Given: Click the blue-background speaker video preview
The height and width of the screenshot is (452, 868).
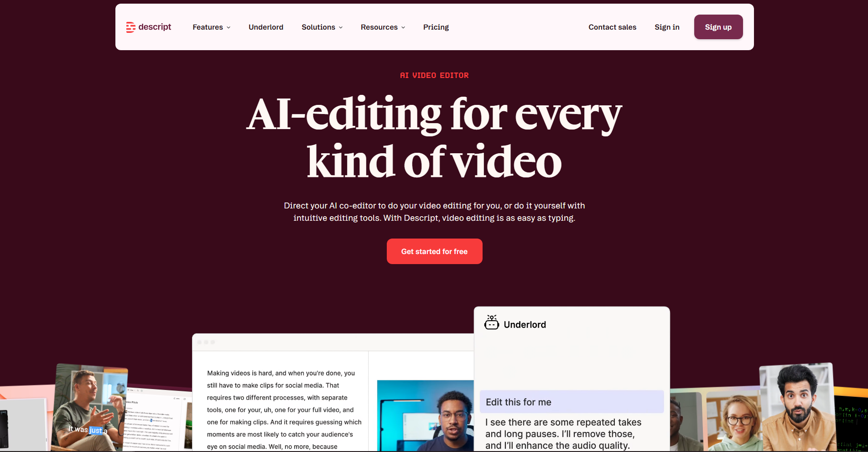Looking at the screenshot, I should pyautogui.click(x=425, y=416).
